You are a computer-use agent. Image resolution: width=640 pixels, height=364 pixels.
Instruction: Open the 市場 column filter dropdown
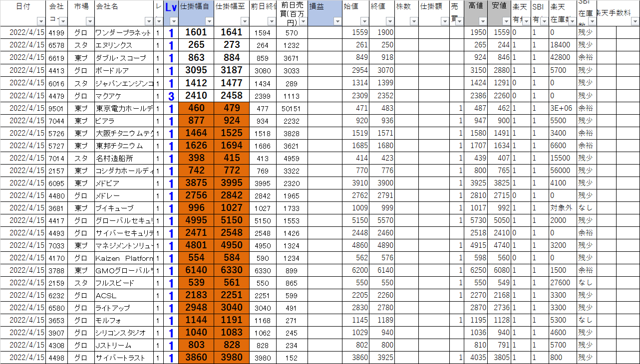click(90, 21)
